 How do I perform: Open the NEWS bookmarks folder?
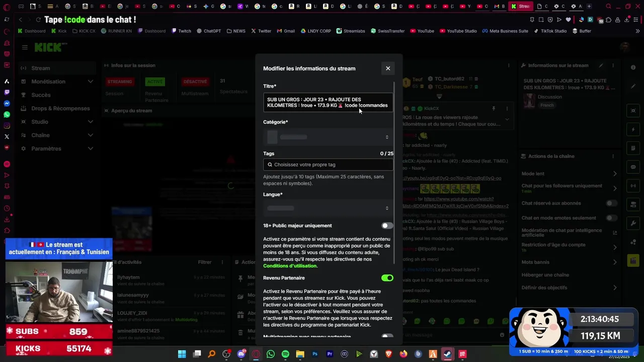(x=236, y=31)
